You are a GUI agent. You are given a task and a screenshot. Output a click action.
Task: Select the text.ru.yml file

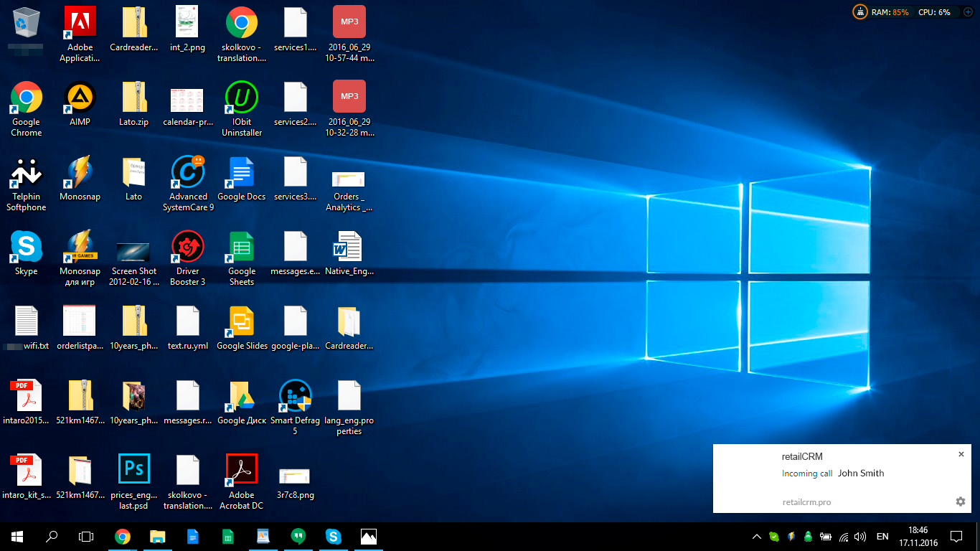click(x=188, y=328)
